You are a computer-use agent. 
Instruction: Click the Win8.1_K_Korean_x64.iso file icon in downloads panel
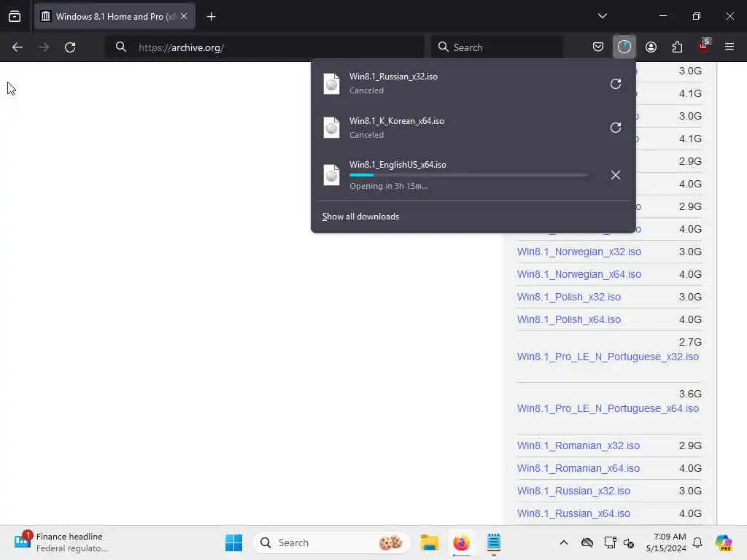332,128
